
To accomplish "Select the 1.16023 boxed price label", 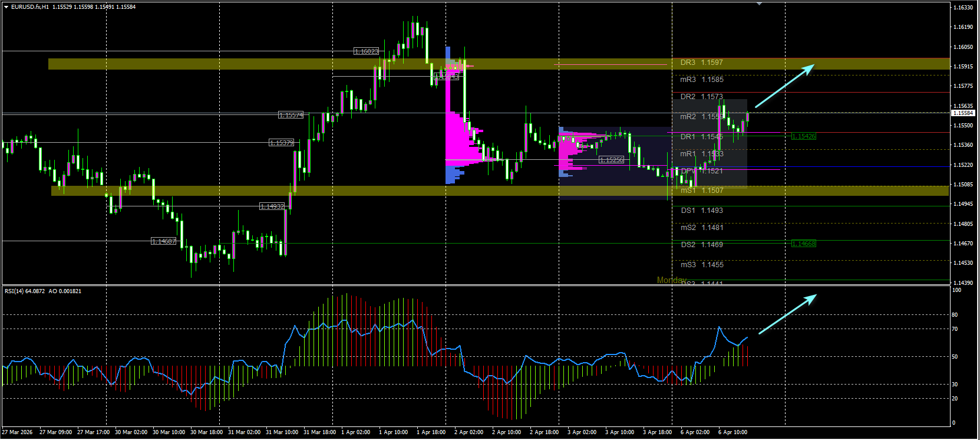I will tap(366, 51).
